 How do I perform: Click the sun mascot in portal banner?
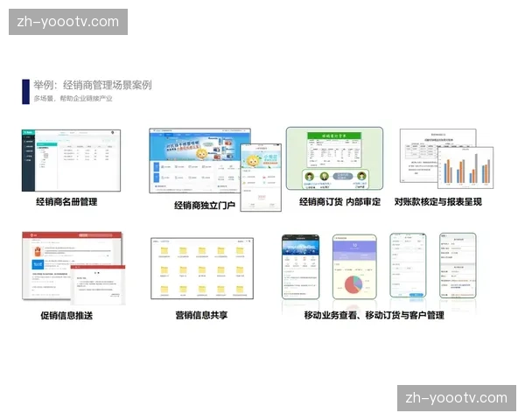click(x=201, y=154)
